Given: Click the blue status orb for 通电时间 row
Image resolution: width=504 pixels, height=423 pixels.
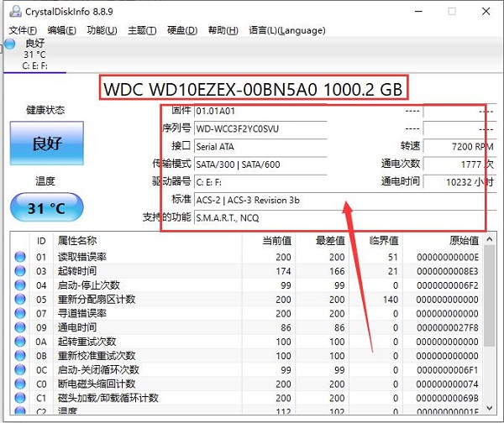Looking at the screenshot, I should (x=20, y=327).
